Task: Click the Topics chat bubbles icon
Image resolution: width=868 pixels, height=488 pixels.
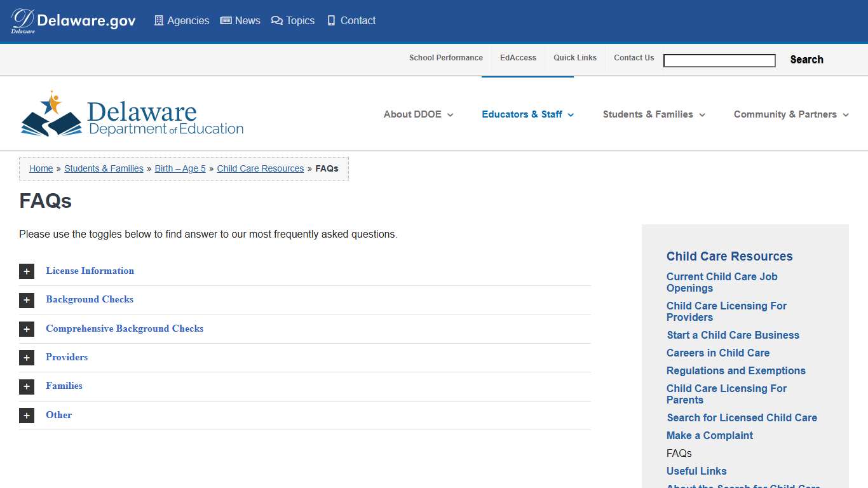Action: pyautogui.click(x=276, y=21)
